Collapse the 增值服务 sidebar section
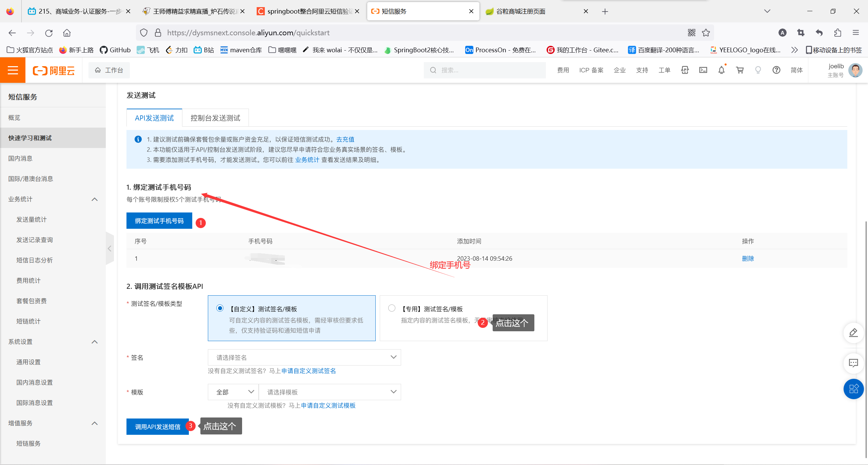Screen dimensions: 868x465 (x=95, y=423)
